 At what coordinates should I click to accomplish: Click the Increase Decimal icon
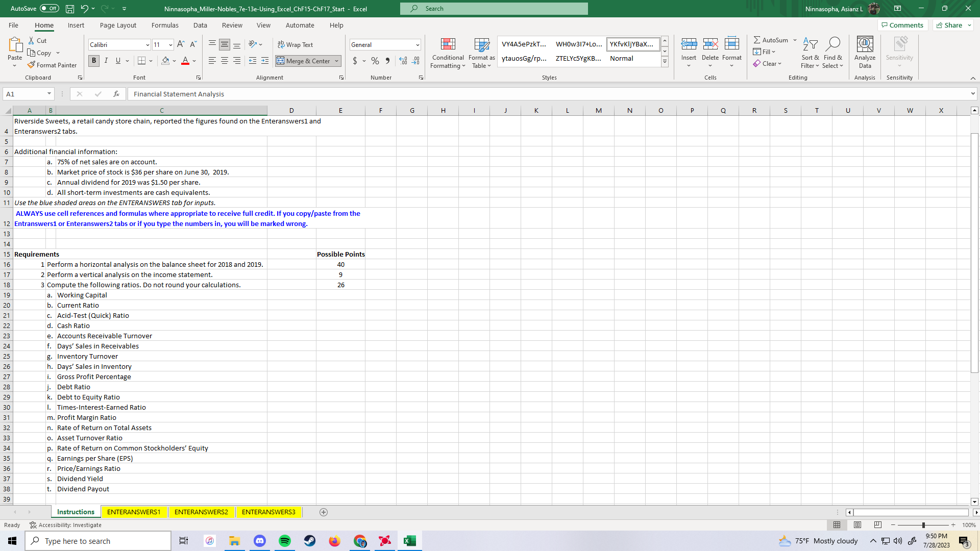tap(403, 61)
